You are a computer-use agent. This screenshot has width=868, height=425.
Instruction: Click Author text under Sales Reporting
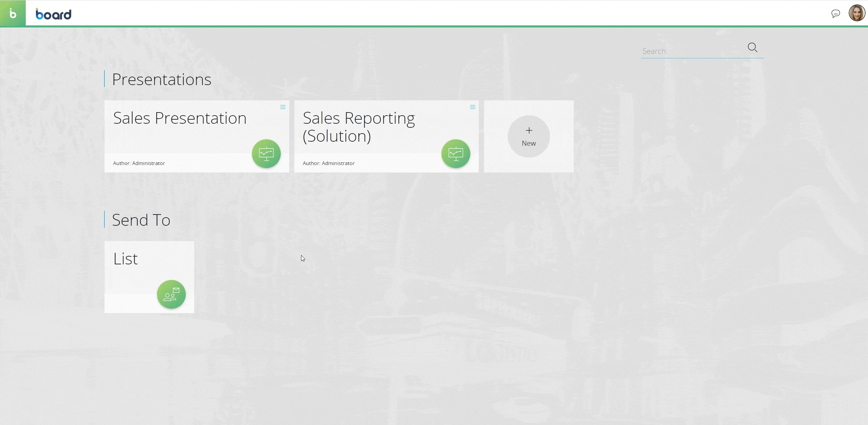pos(329,163)
